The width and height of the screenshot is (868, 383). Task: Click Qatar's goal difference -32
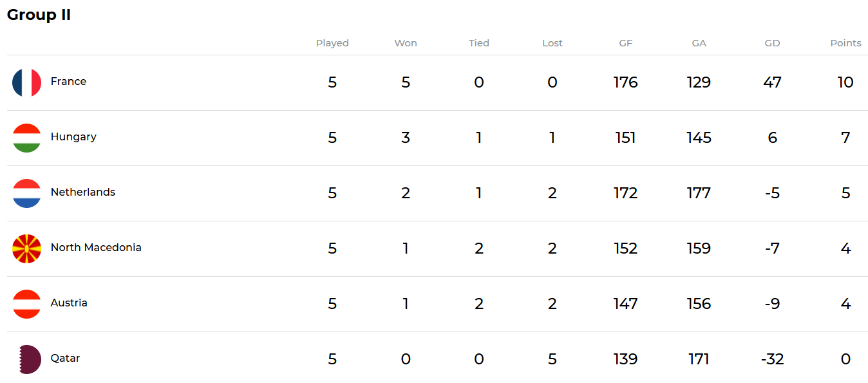(x=772, y=359)
